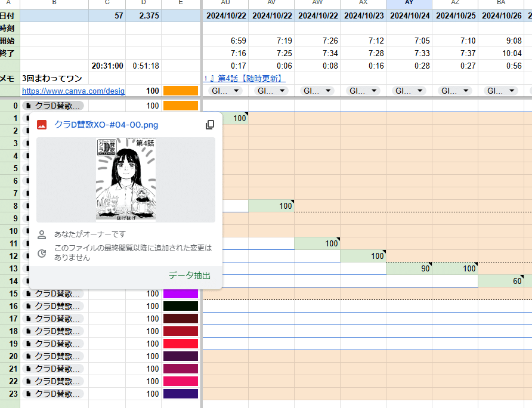The height and width of the screenshot is (408, 532).
Task: Select the start time cell 9:08
Action: [501, 41]
